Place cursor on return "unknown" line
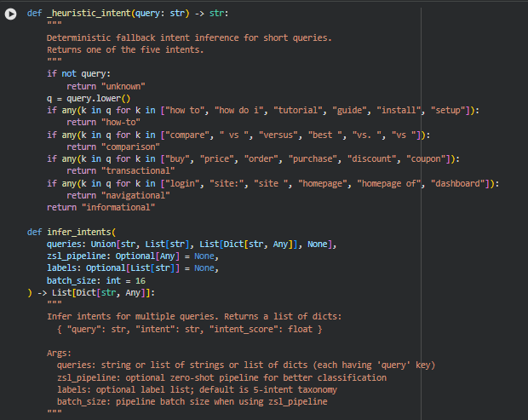Viewport: 528px width, 420px height. coord(106,86)
